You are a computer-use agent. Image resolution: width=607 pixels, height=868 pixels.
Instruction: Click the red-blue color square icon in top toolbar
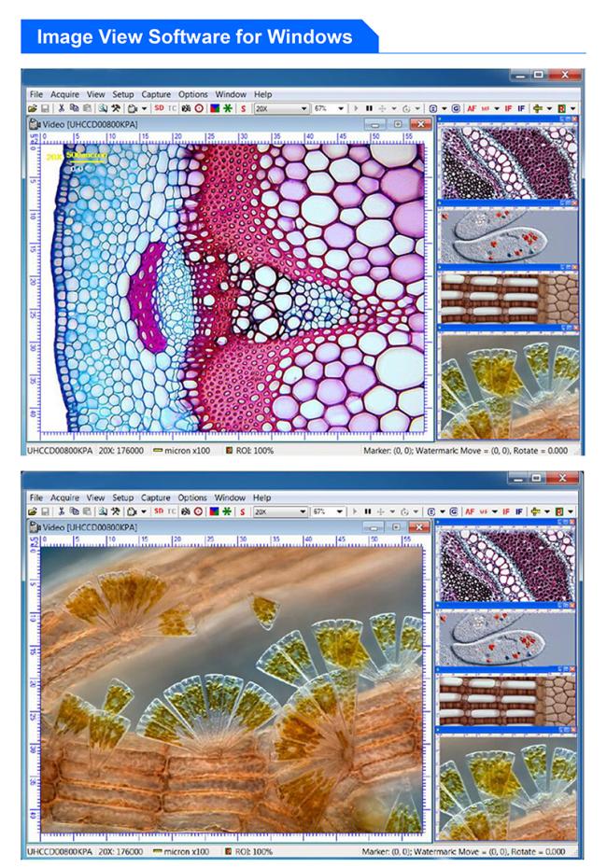(213, 108)
